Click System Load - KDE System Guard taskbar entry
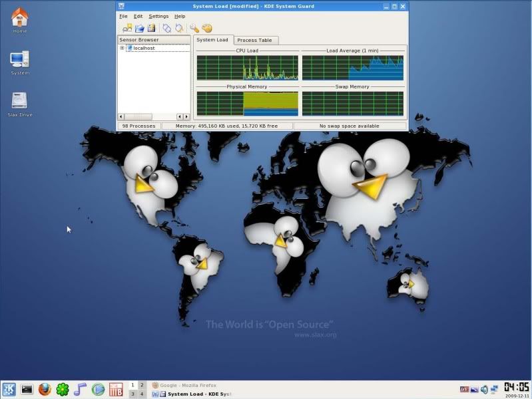532x399 pixels. pos(191,394)
